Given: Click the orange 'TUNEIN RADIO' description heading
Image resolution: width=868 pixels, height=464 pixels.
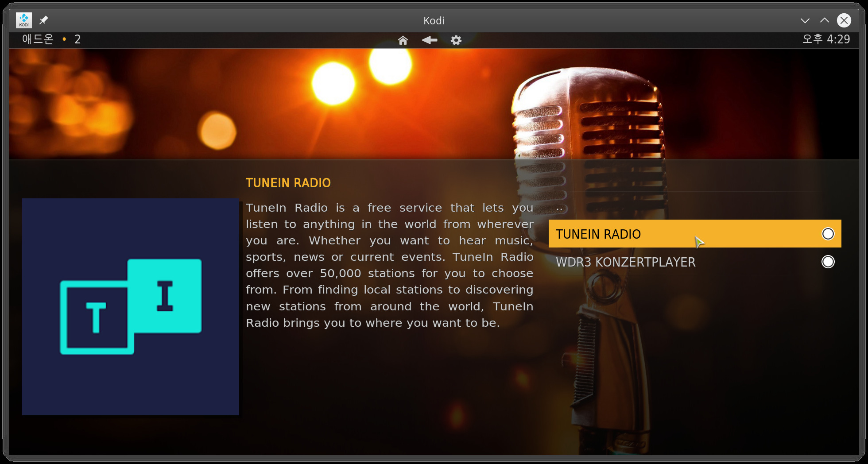Looking at the screenshot, I should pyautogui.click(x=288, y=183).
